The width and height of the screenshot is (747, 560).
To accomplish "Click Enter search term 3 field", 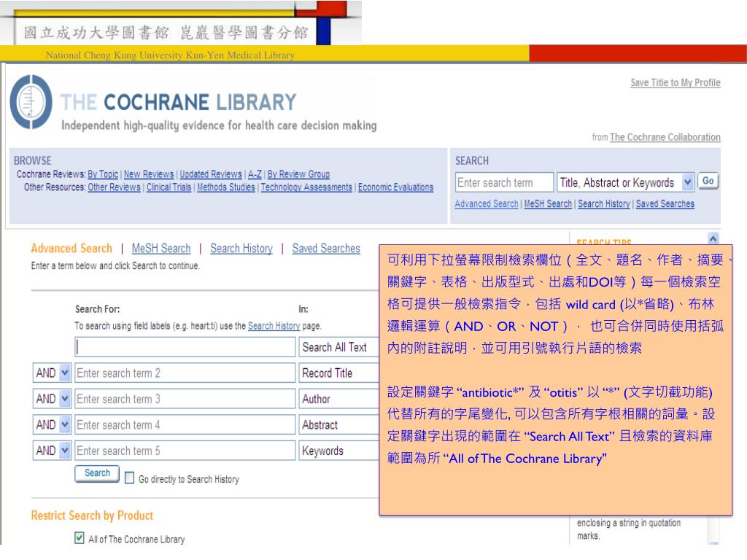I will 185,399.
